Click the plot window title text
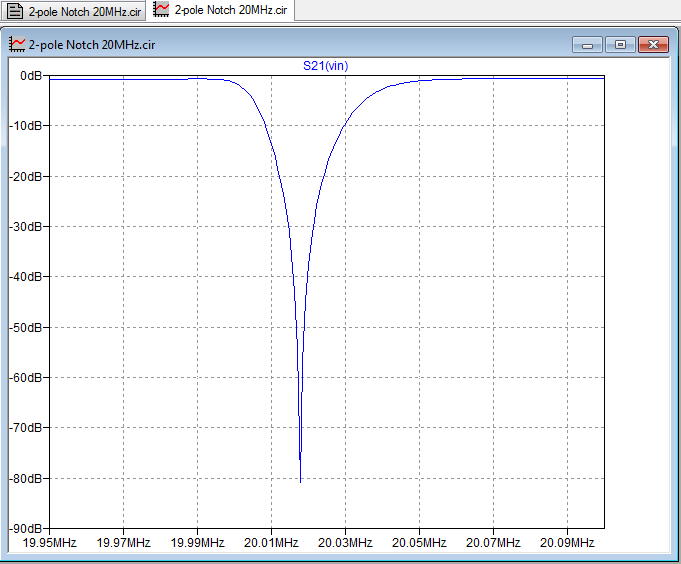The width and height of the screenshot is (681, 564). click(x=92, y=45)
